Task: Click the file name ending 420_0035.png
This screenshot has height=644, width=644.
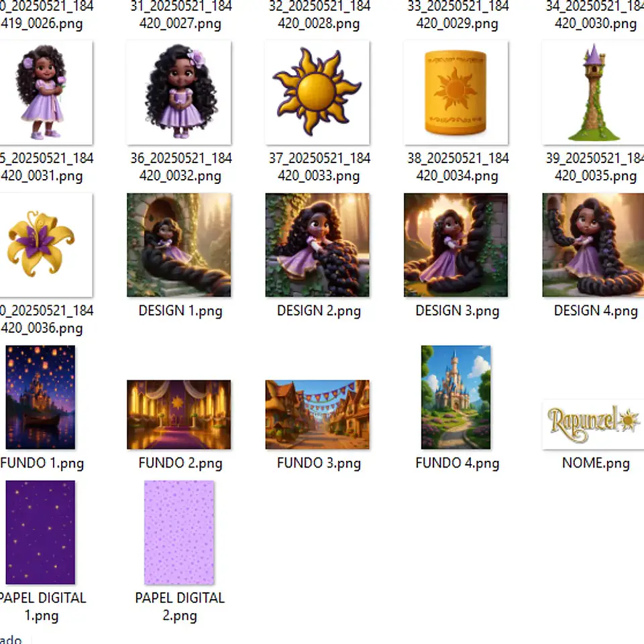Action: tap(595, 167)
